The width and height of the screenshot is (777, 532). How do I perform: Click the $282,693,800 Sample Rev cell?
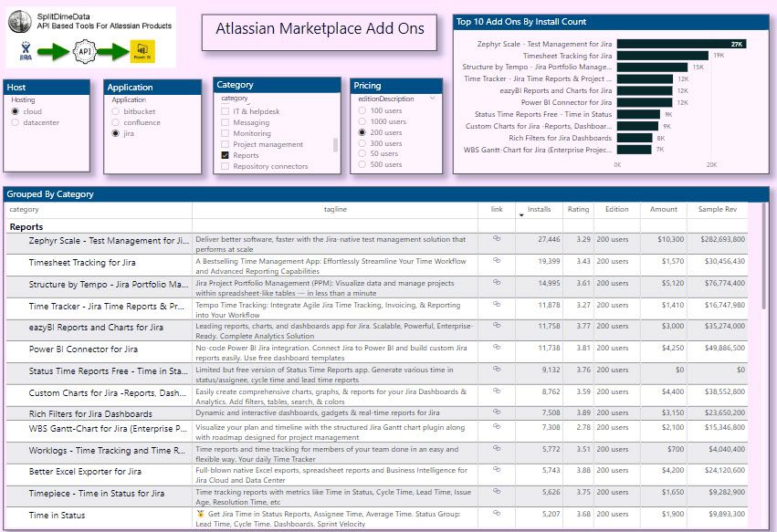pyautogui.click(x=722, y=239)
